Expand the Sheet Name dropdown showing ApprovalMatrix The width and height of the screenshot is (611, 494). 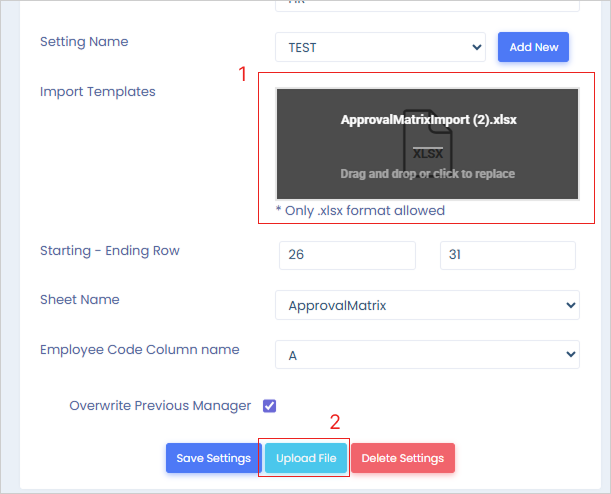coord(427,304)
